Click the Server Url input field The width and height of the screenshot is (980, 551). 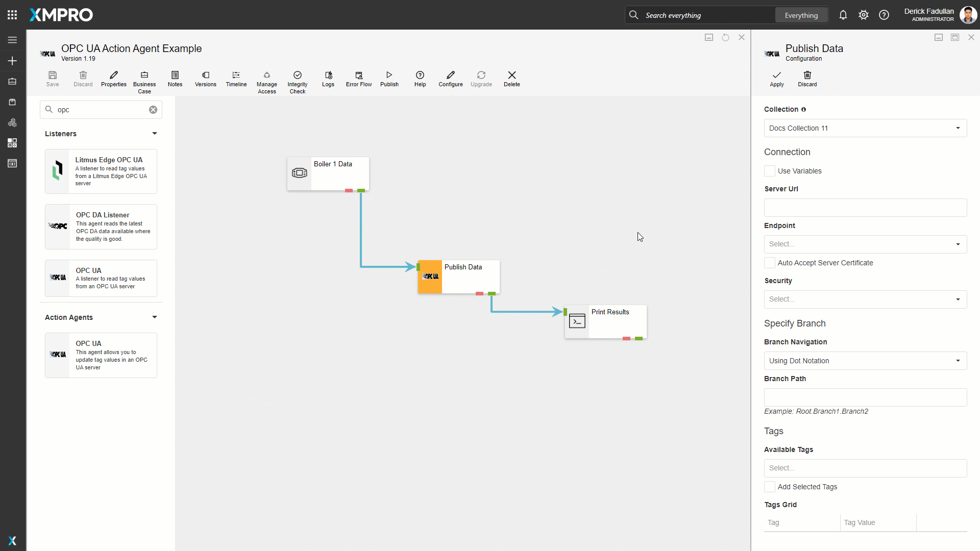click(x=865, y=208)
